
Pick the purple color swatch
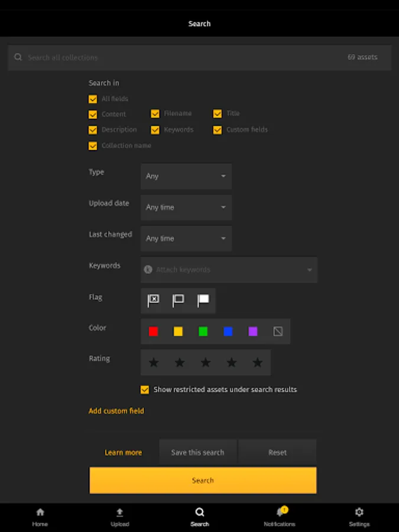pyautogui.click(x=253, y=331)
